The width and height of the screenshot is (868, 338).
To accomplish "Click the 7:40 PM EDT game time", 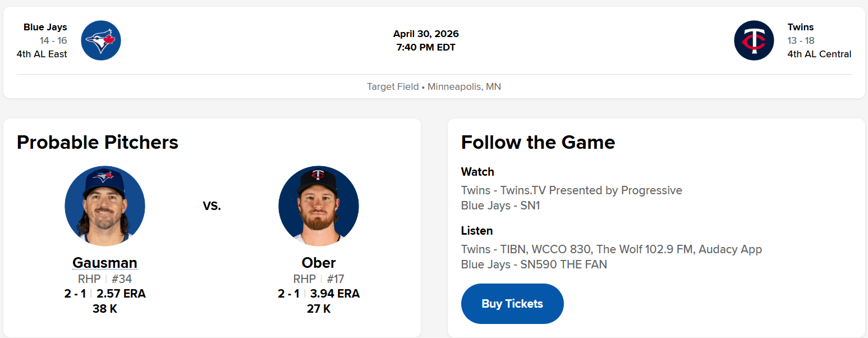I will [426, 47].
